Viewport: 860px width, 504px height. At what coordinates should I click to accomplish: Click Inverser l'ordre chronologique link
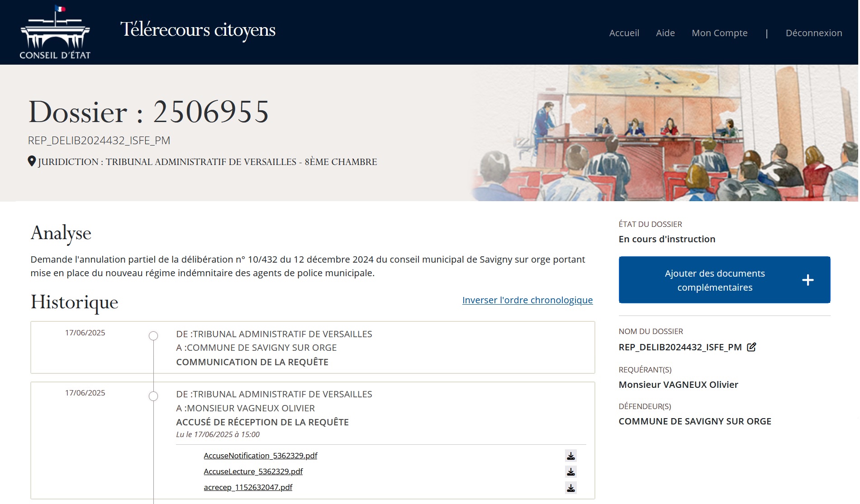pyautogui.click(x=527, y=300)
